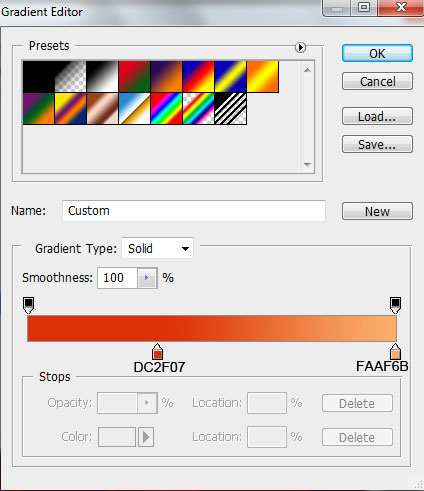Select the DC2F07 red color stop
Image resolution: width=424 pixels, height=491 pixels.
(x=157, y=351)
